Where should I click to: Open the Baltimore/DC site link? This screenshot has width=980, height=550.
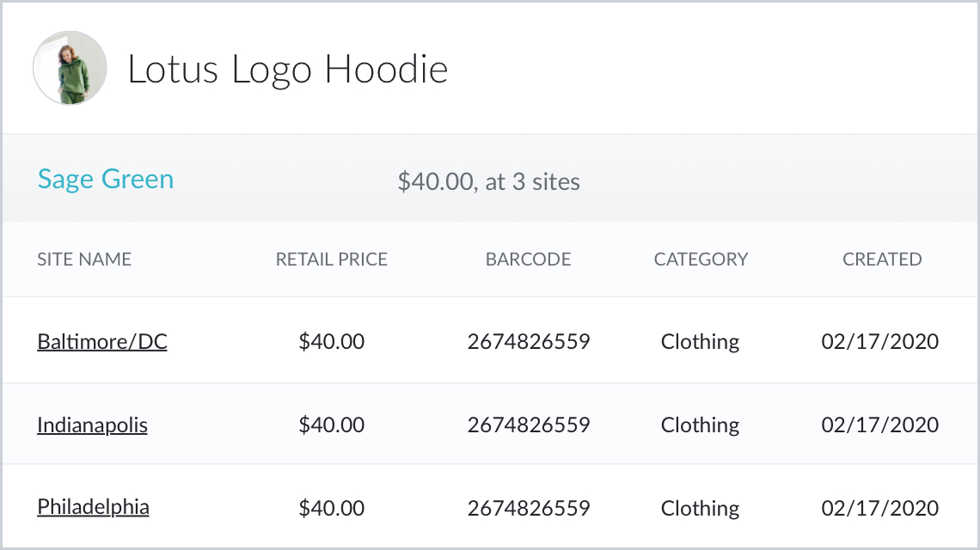102,342
